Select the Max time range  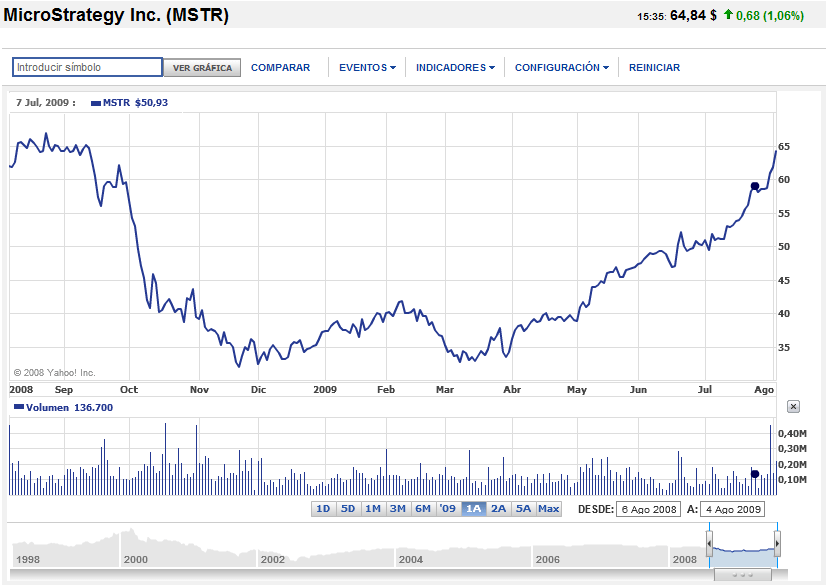point(549,509)
